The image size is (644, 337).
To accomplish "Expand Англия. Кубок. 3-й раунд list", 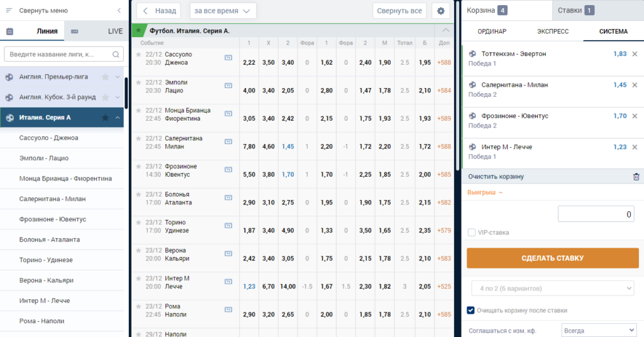I will tap(118, 97).
